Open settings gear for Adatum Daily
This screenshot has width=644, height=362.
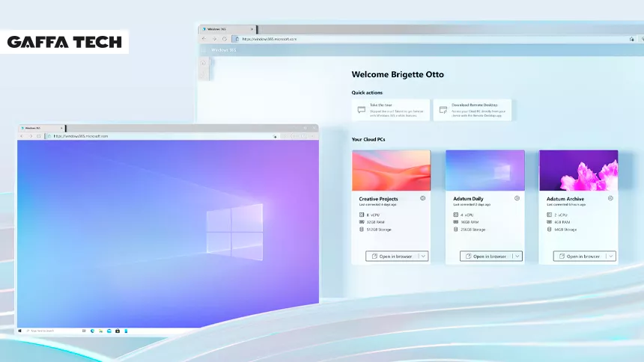(x=517, y=198)
